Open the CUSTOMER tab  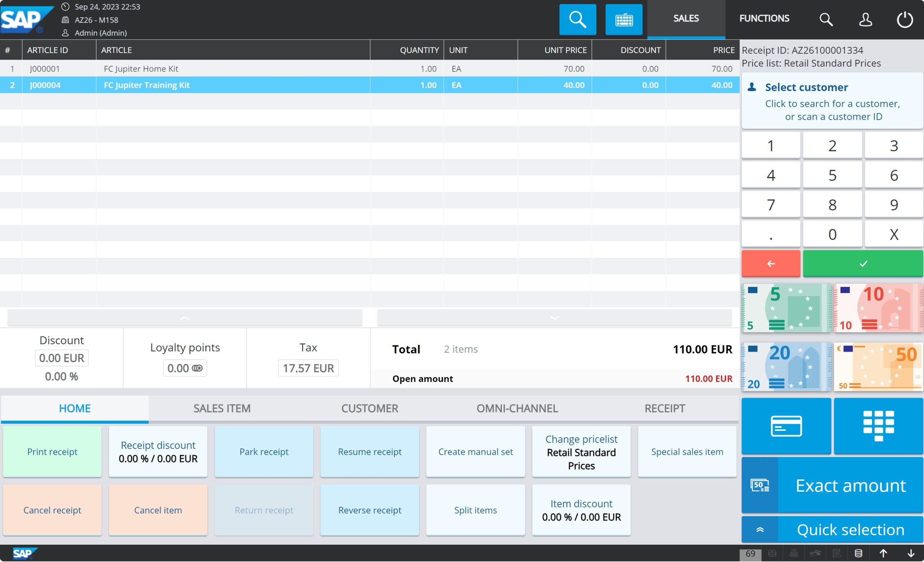(370, 408)
